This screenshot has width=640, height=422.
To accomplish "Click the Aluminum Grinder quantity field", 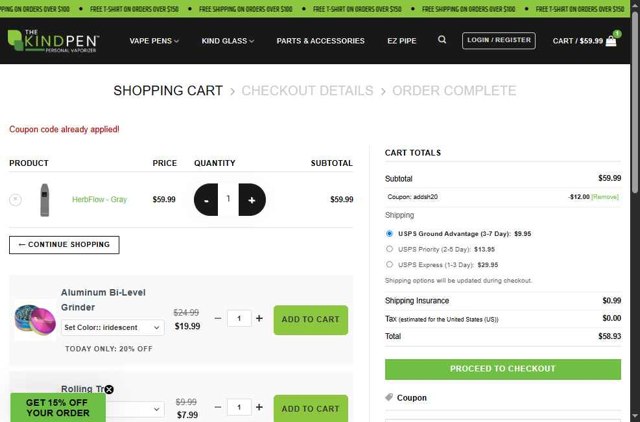I will (239, 318).
